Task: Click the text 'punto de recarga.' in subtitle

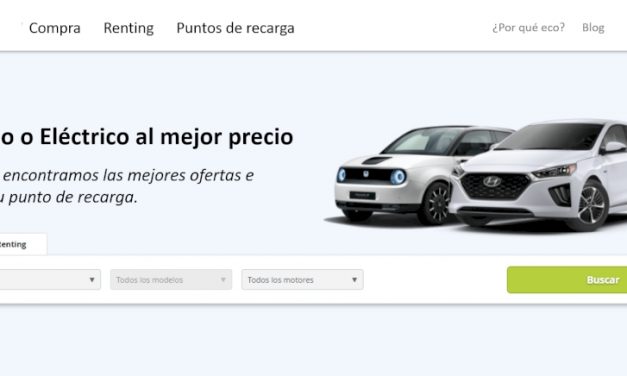Action: [73, 197]
